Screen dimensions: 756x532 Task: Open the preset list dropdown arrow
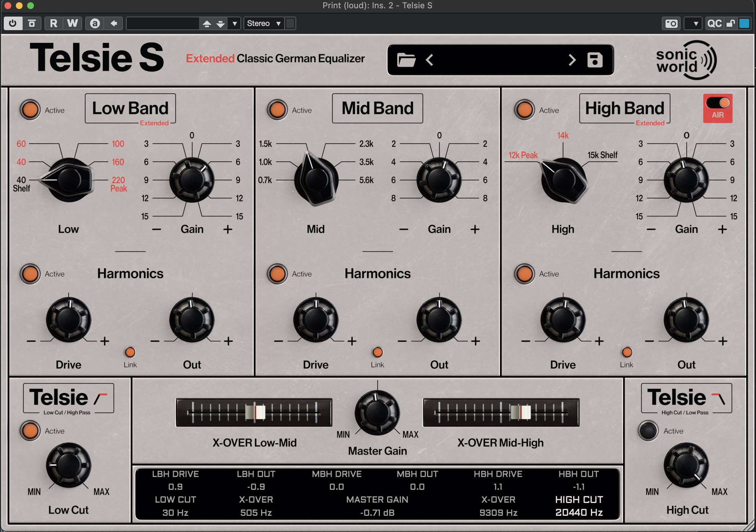tap(234, 23)
